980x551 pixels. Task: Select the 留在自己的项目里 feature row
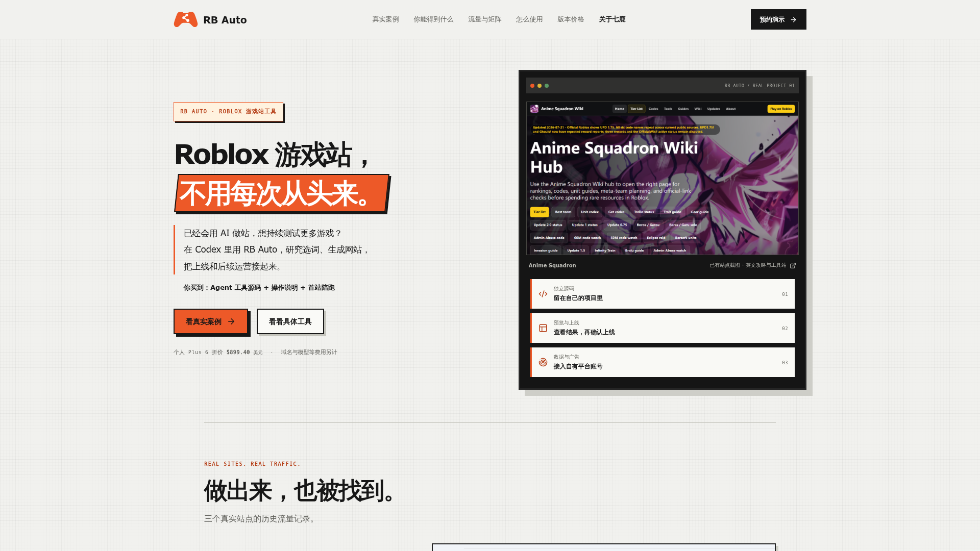663,294
